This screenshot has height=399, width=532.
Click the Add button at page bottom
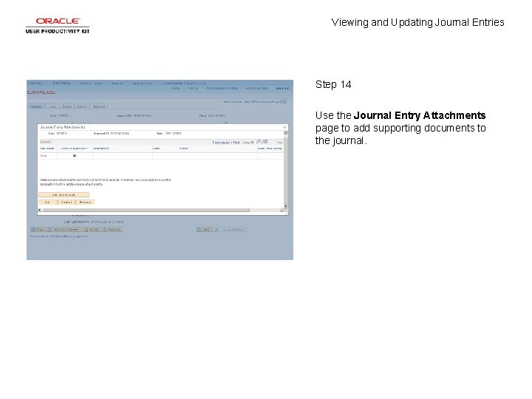pyautogui.click(x=204, y=230)
